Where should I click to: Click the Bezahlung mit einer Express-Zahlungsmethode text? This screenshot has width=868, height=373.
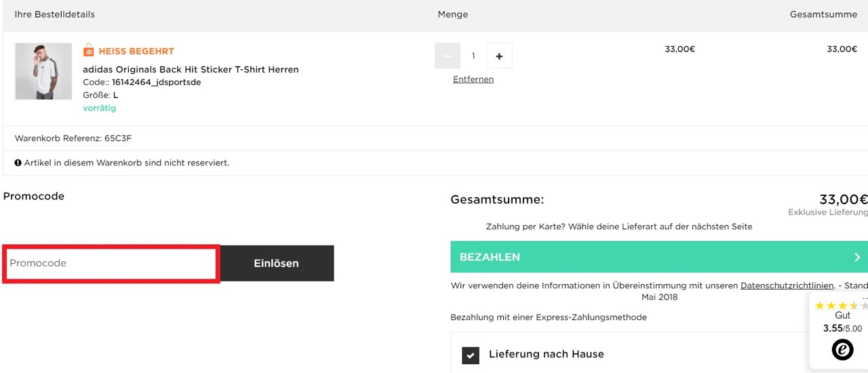click(x=549, y=317)
